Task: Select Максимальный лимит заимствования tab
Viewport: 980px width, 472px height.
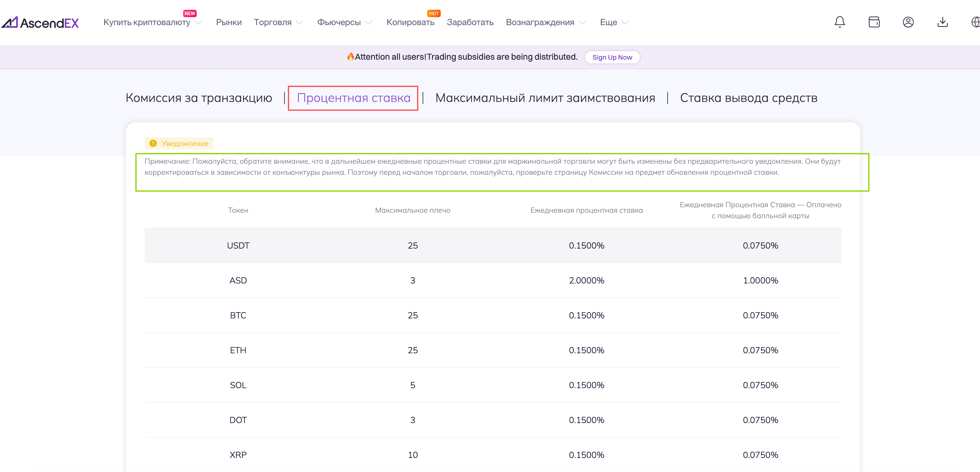Action: [545, 98]
